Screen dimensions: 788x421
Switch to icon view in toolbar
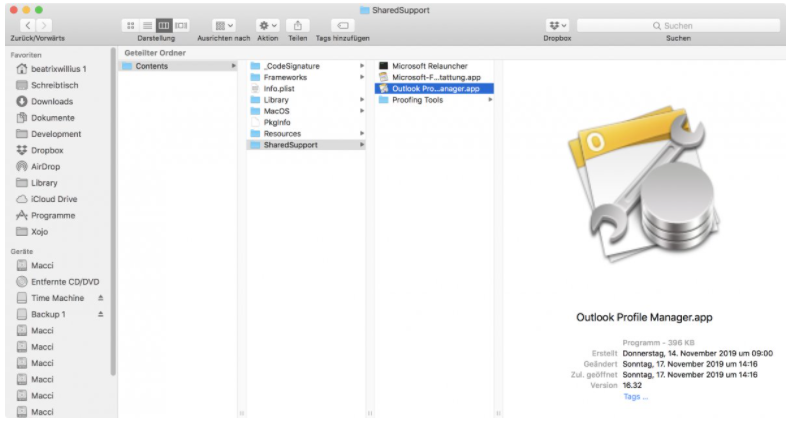pyautogui.click(x=130, y=24)
